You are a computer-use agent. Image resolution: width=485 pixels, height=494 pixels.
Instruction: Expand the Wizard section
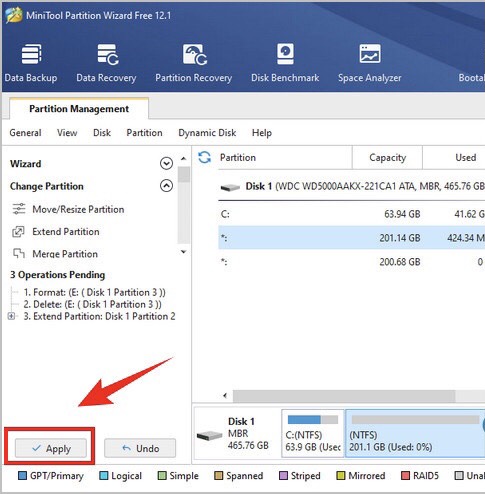pyautogui.click(x=166, y=164)
